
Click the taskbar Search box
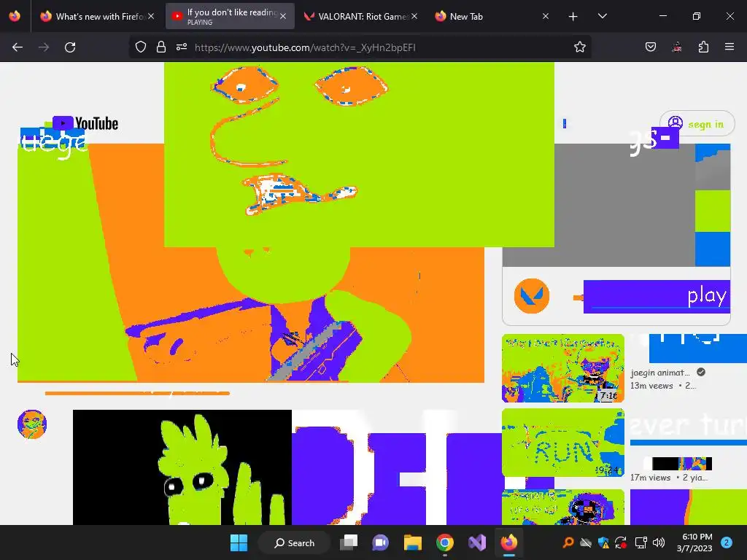pos(294,542)
